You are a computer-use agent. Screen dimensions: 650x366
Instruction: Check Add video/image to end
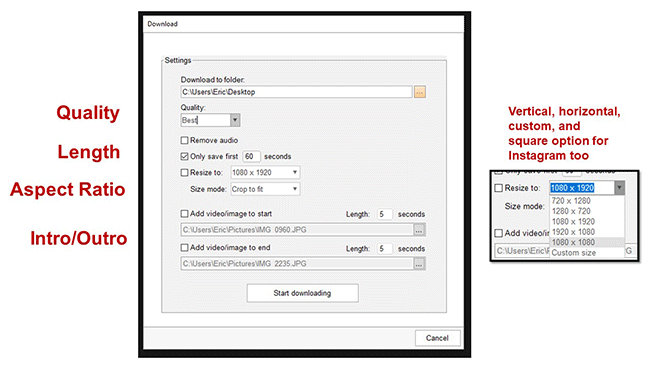(x=184, y=248)
